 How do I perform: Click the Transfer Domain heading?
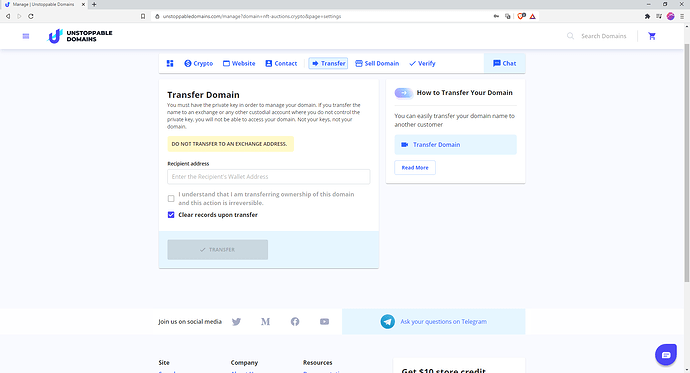pos(203,95)
